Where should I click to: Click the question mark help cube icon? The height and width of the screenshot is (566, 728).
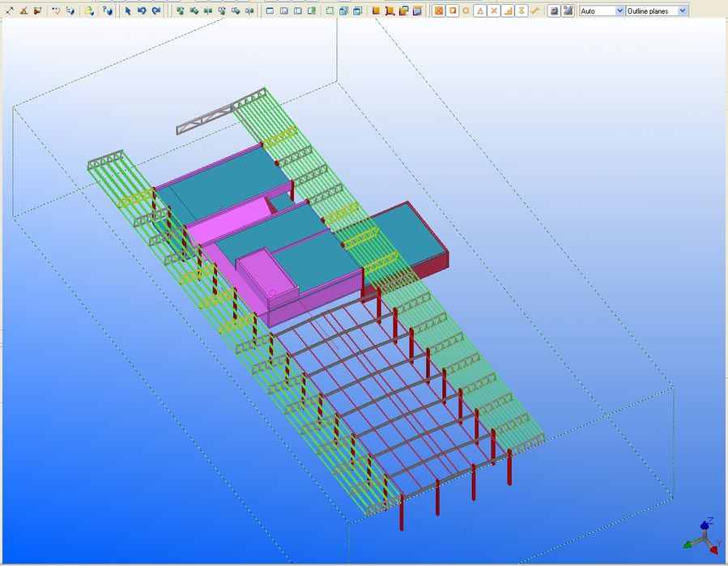click(107, 11)
